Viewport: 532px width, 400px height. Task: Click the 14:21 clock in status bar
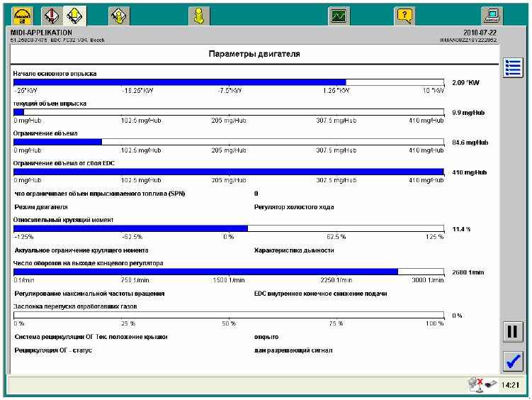click(510, 385)
